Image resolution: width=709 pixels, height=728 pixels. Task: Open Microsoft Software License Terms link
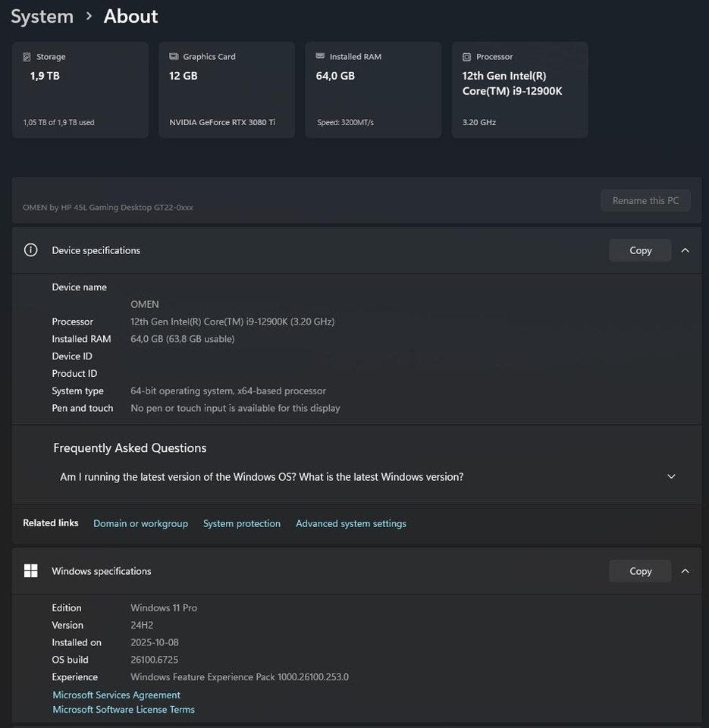124,710
